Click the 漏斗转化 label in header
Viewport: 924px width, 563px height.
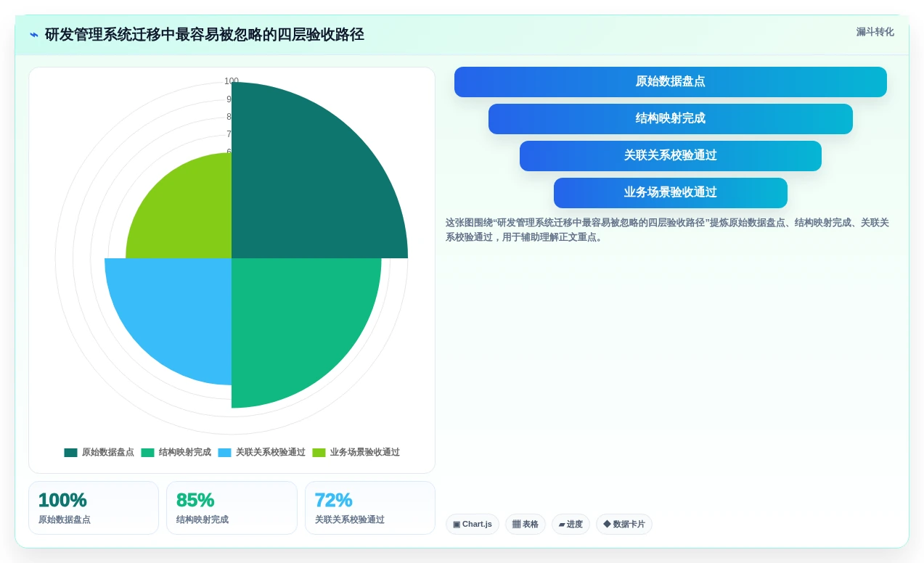coord(875,32)
